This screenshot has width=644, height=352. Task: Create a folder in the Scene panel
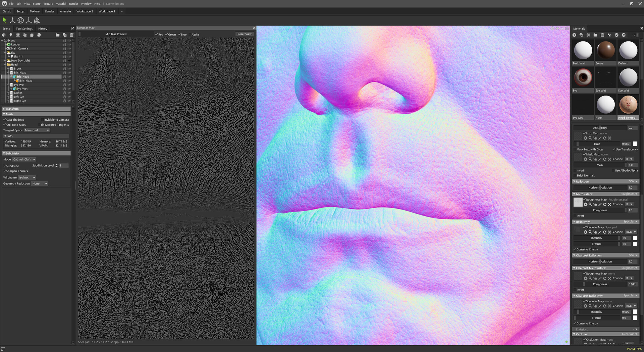point(57,35)
